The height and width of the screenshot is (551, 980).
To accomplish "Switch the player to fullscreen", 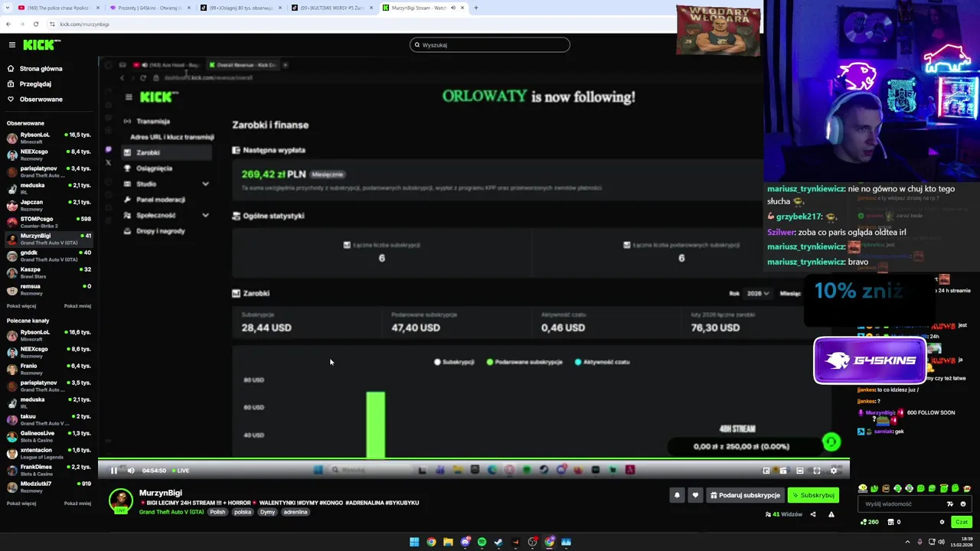I will point(817,471).
